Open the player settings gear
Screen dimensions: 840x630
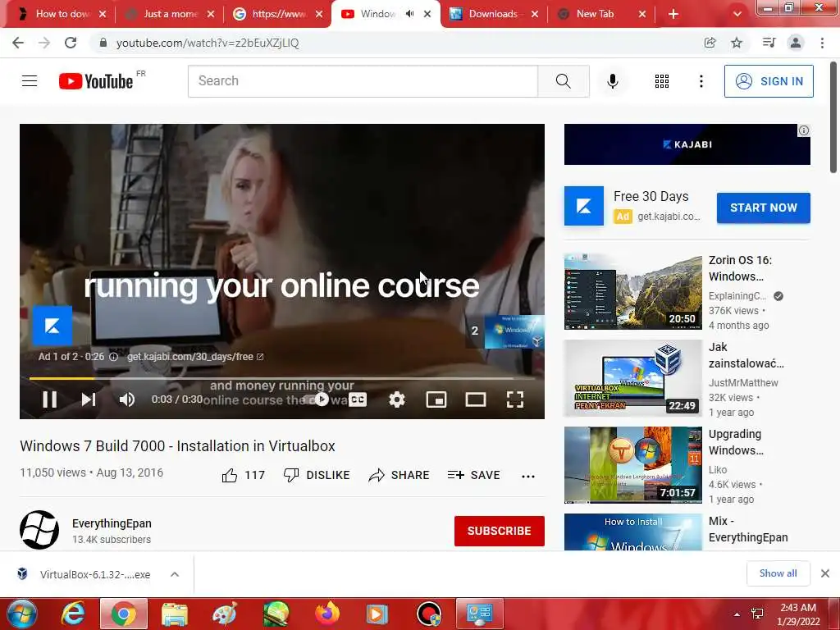point(396,399)
